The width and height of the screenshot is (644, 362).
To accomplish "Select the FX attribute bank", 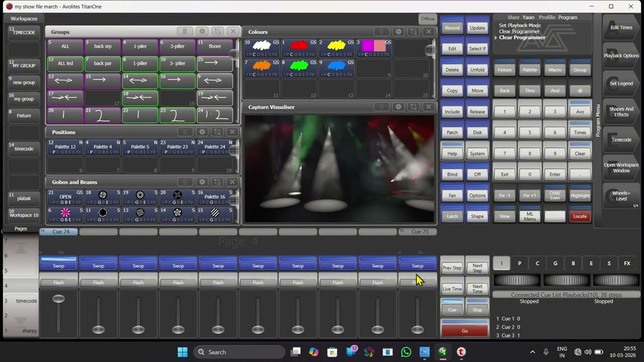I will click(627, 263).
